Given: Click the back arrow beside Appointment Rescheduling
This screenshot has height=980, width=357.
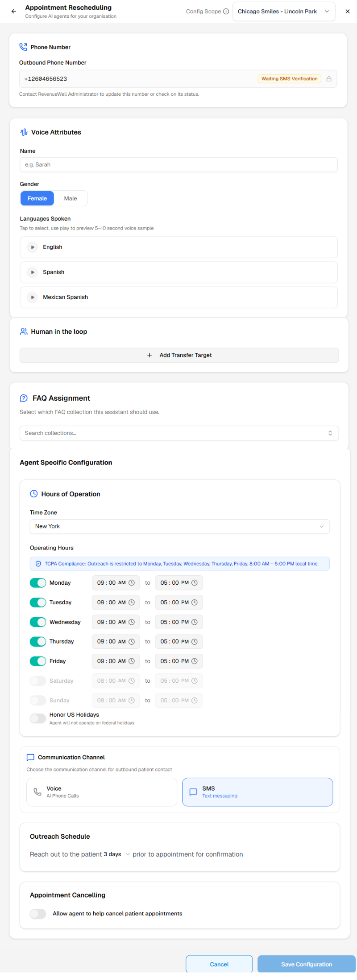Looking at the screenshot, I should point(14,12).
